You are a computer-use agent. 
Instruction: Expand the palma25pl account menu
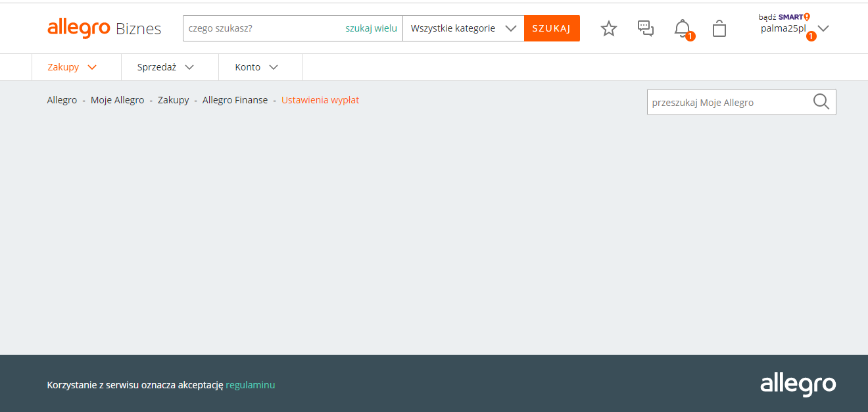(823, 28)
